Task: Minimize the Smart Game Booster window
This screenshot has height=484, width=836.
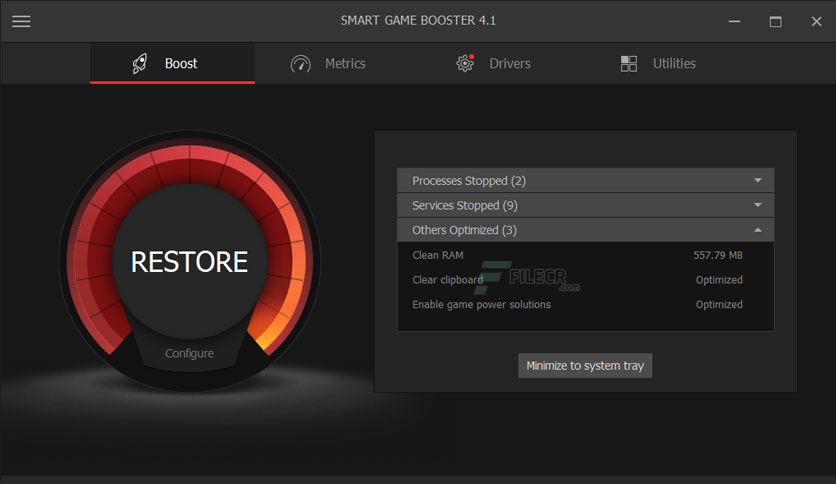Action: click(x=735, y=21)
